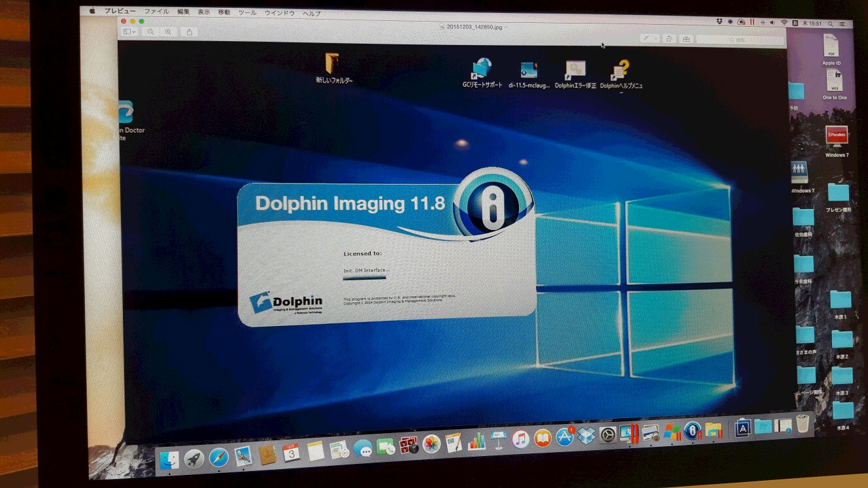Open the App Store dock icon

click(564, 437)
